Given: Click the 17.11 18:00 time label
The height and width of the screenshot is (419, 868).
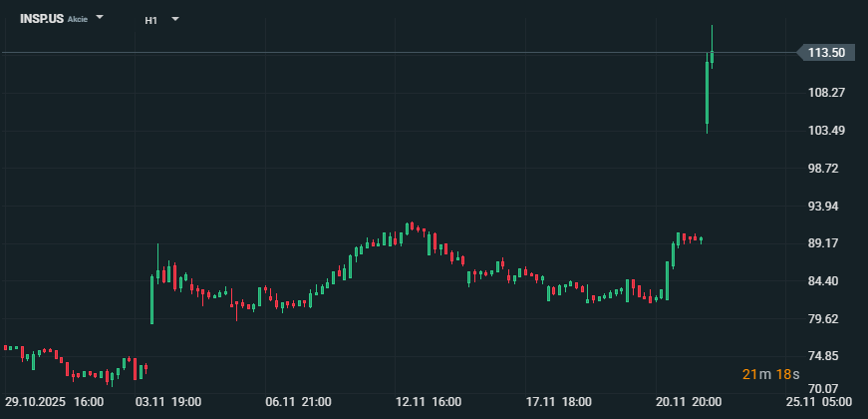Looking at the screenshot, I should (x=558, y=402).
